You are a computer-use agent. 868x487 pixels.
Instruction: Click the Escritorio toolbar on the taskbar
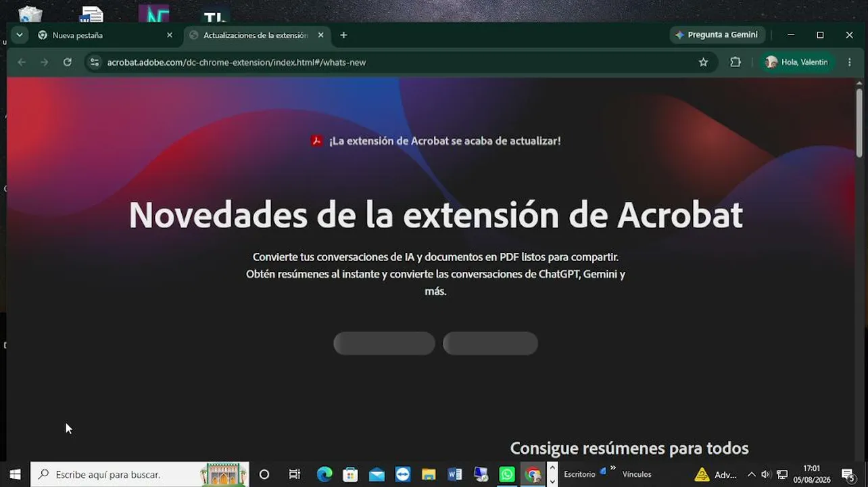click(x=579, y=474)
